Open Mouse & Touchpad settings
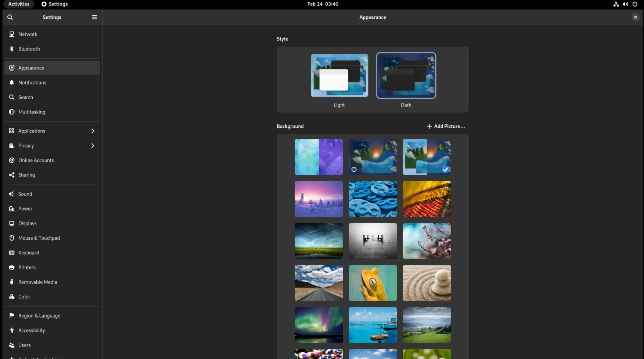Screen dimensions: 644x359 tap(52, 238)
